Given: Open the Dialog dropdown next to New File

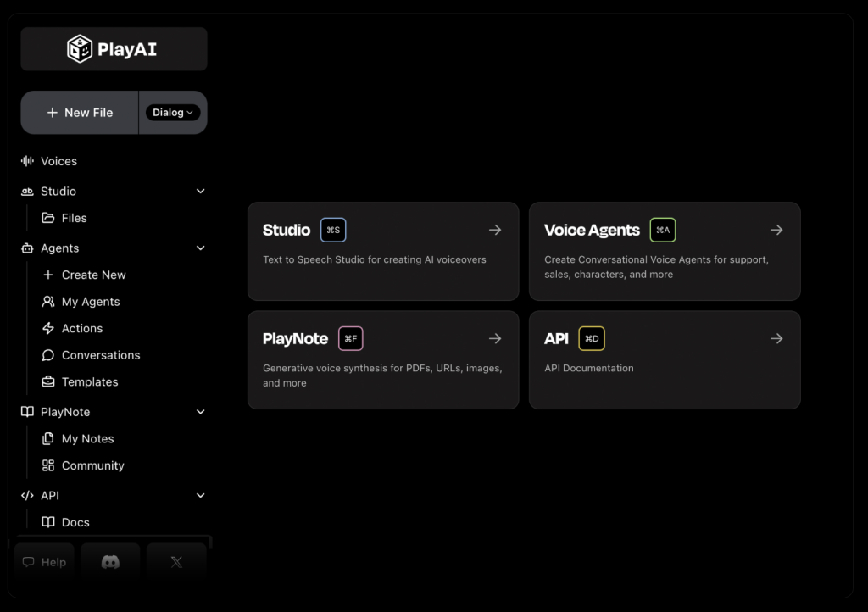Looking at the screenshot, I should tap(172, 112).
